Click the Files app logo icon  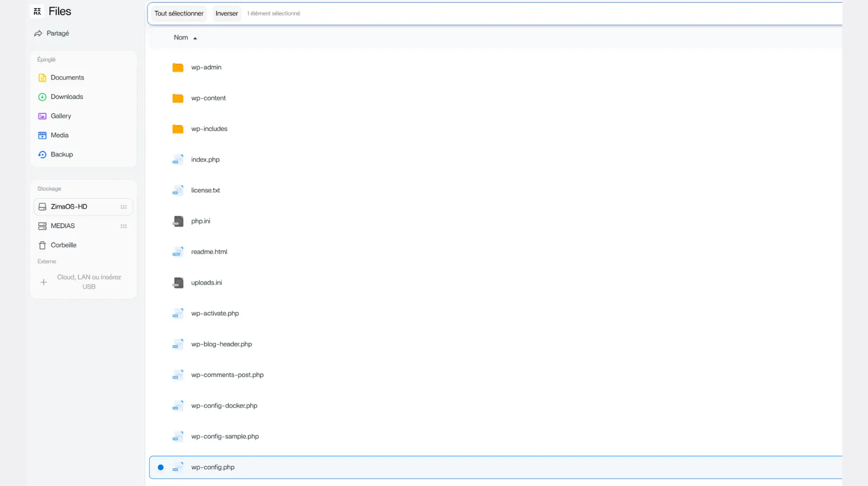tap(37, 11)
